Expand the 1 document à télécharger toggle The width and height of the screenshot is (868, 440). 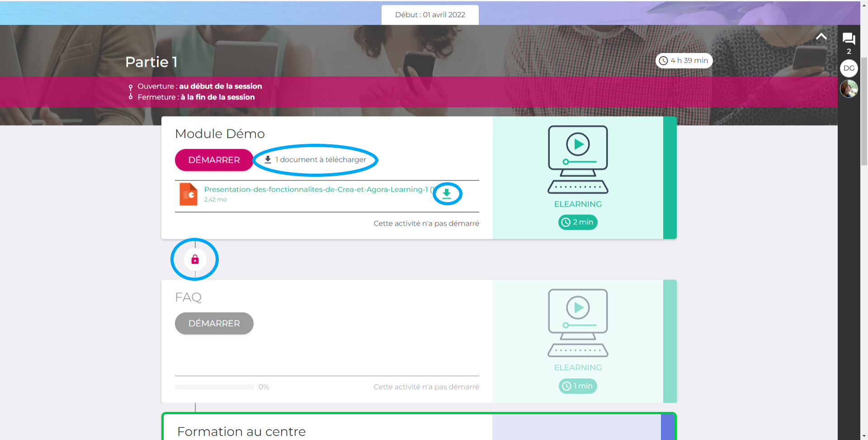tap(315, 160)
